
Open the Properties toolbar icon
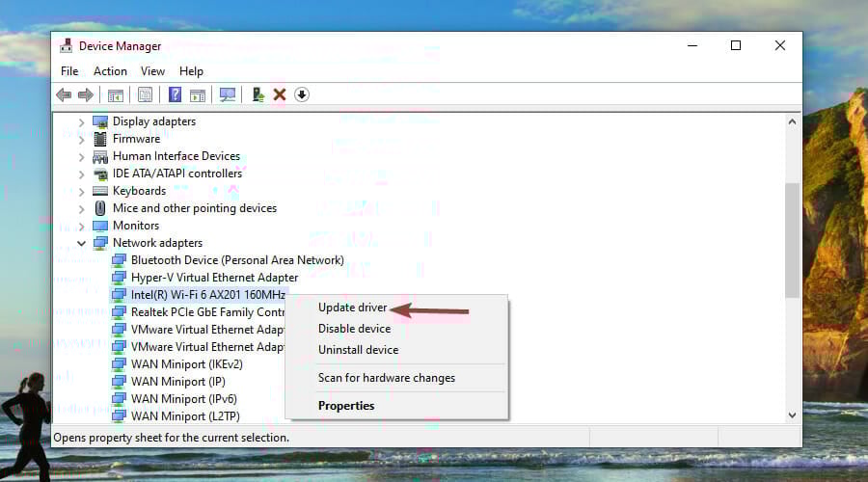145,95
